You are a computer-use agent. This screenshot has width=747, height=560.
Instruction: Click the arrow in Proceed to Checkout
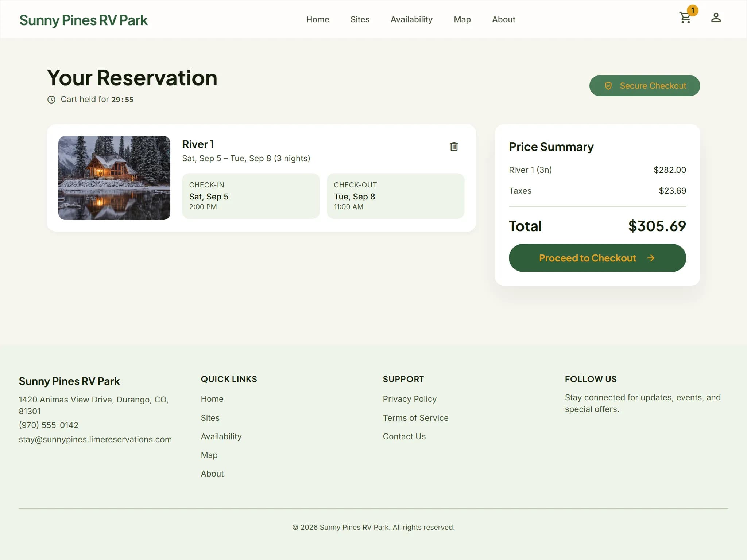click(x=651, y=258)
